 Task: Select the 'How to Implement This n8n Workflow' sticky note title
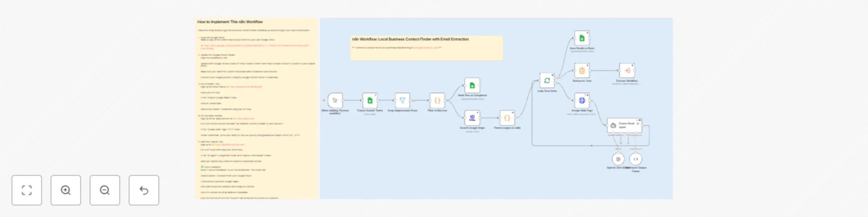pos(230,22)
